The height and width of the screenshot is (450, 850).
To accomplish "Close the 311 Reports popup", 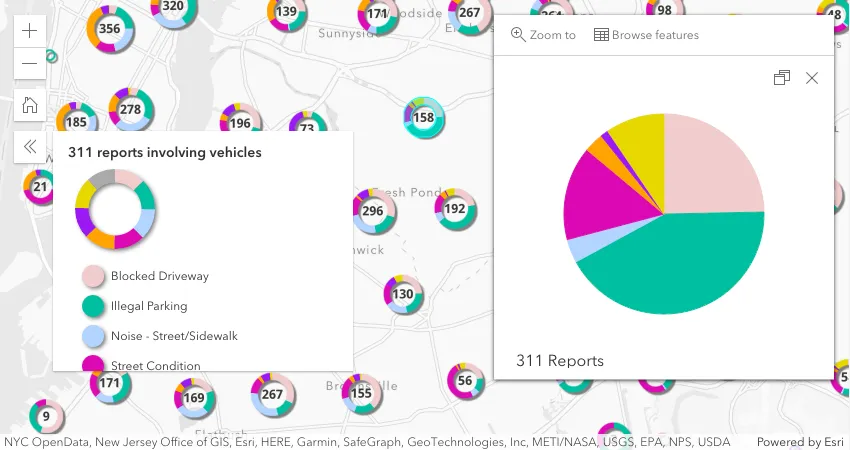I will 812,78.
